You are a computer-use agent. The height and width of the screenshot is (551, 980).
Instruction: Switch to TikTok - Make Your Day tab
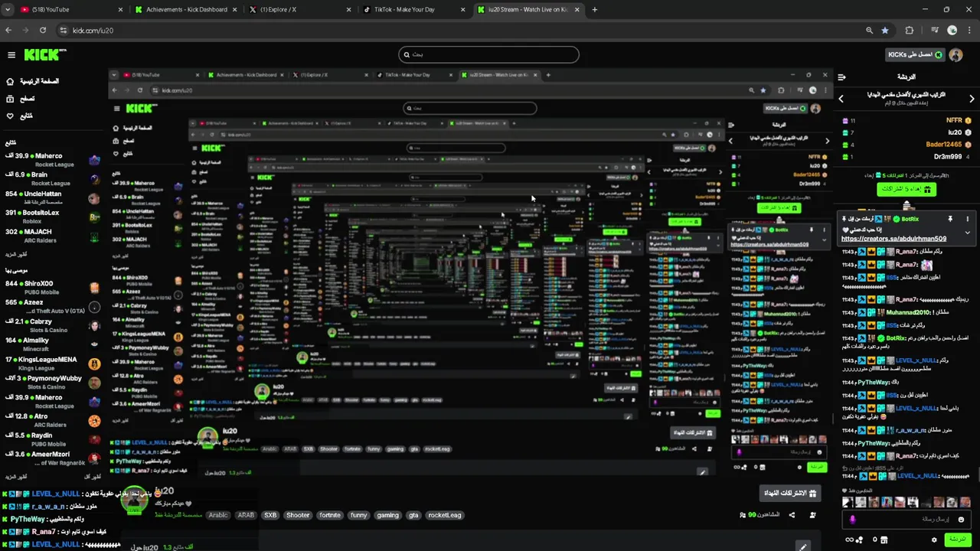[x=415, y=9]
